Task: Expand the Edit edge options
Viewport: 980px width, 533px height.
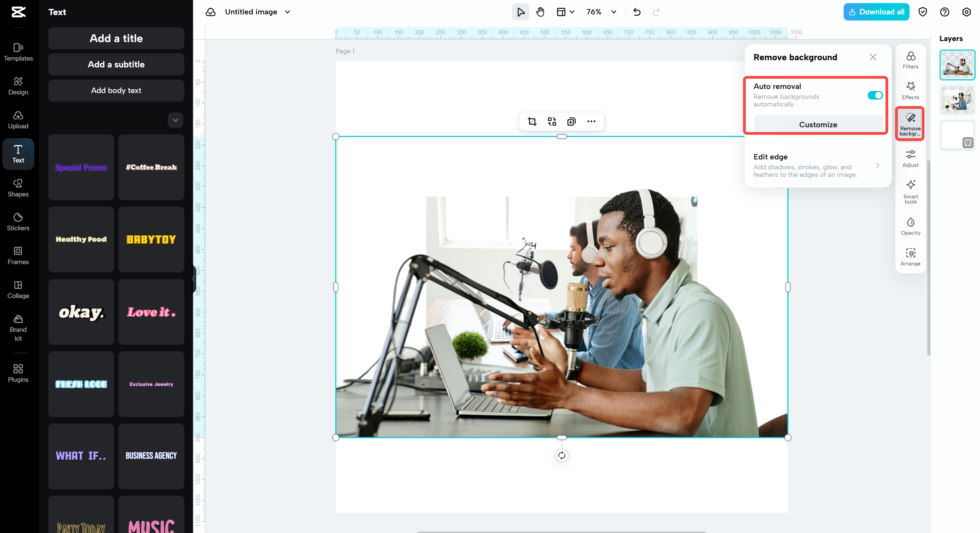Action: click(x=878, y=166)
